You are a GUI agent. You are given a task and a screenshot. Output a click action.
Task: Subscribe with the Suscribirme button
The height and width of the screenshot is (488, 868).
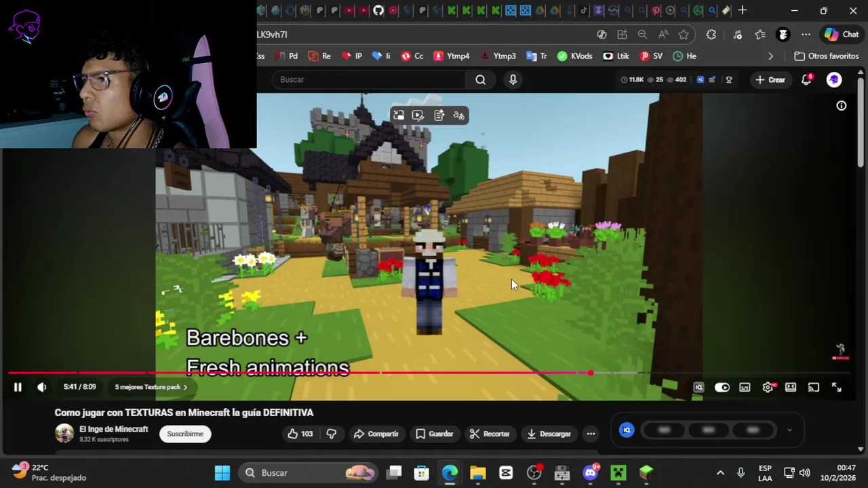(x=185, y=434)
